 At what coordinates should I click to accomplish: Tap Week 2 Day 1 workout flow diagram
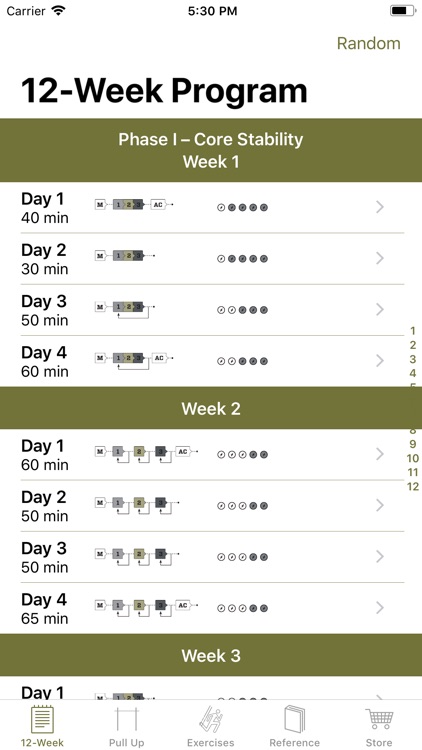point(146,454)
